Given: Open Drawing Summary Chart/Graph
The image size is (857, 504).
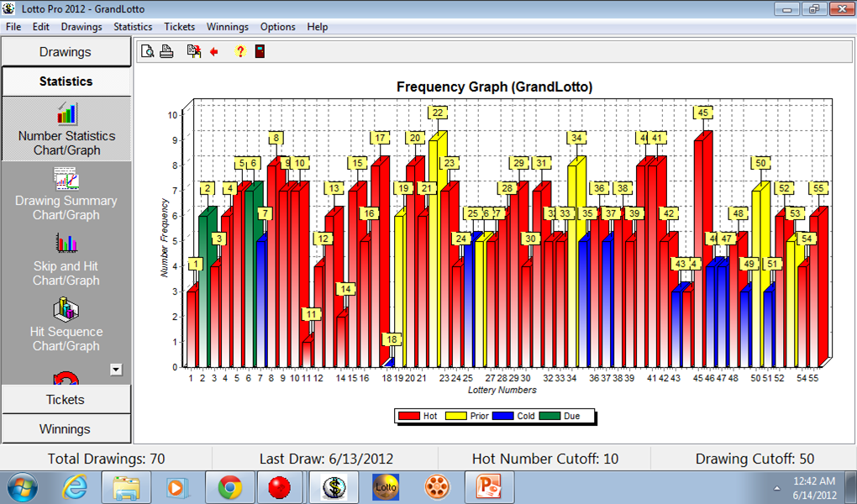Looking at the screenshot, I should 66,194.
